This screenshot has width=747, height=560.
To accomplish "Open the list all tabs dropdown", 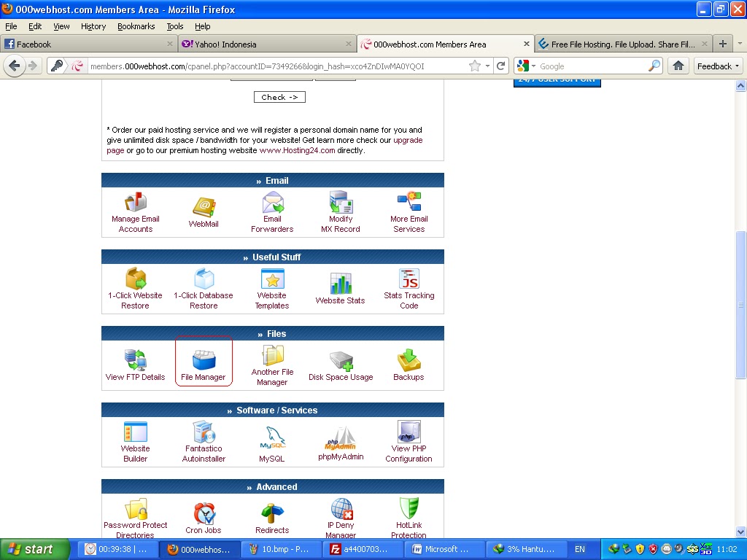I will [740, 44].
